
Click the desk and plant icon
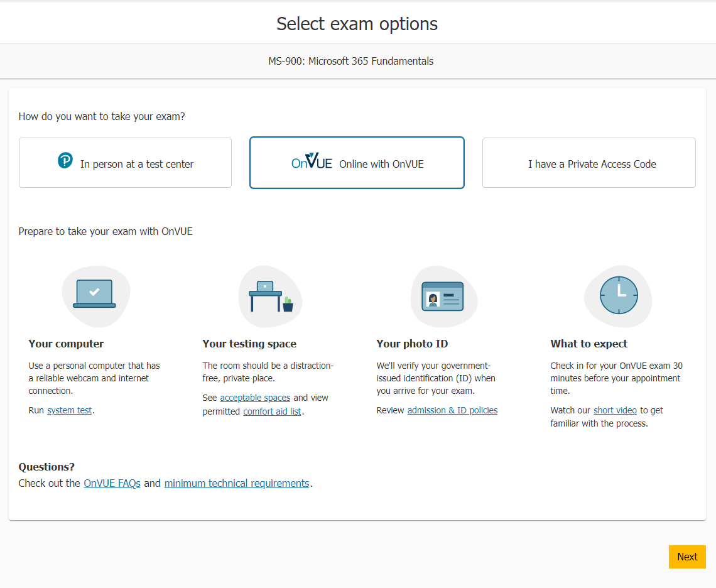(271, 296)
